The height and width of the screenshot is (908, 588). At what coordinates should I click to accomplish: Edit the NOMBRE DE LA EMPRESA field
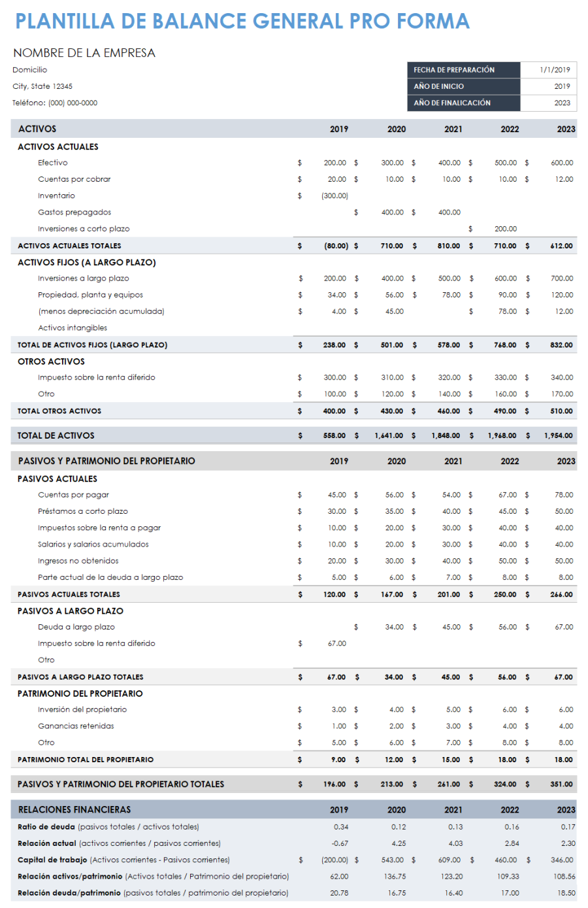pos(84,52)
